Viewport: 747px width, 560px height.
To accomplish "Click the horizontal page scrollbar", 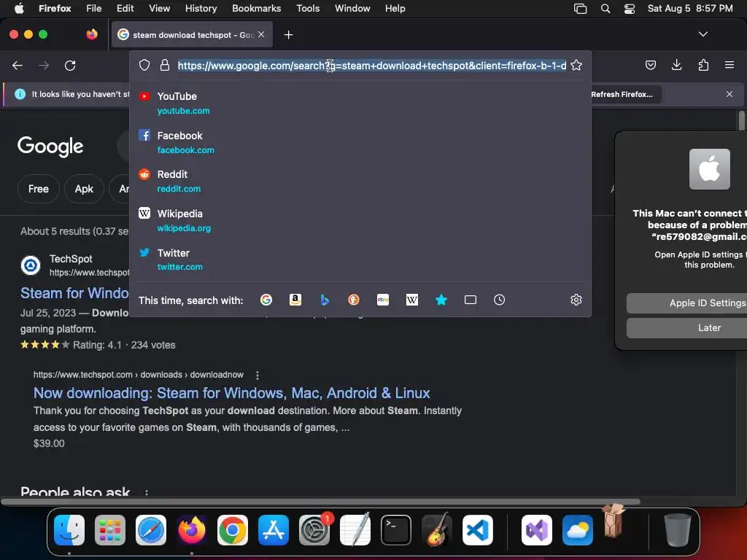I will tap(321, 502).
